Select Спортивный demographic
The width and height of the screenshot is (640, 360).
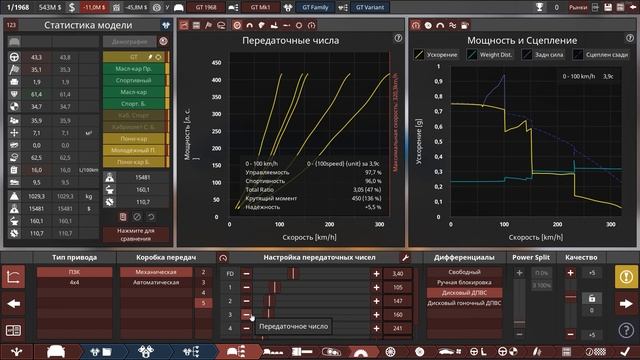click(133, 80)
